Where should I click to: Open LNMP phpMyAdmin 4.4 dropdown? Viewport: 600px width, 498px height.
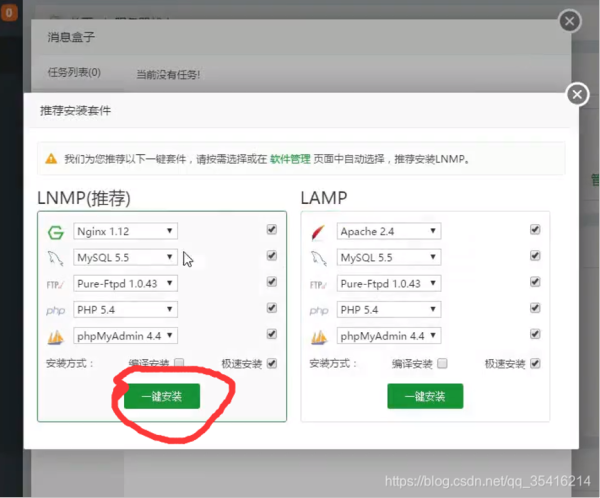pos(126,336)
